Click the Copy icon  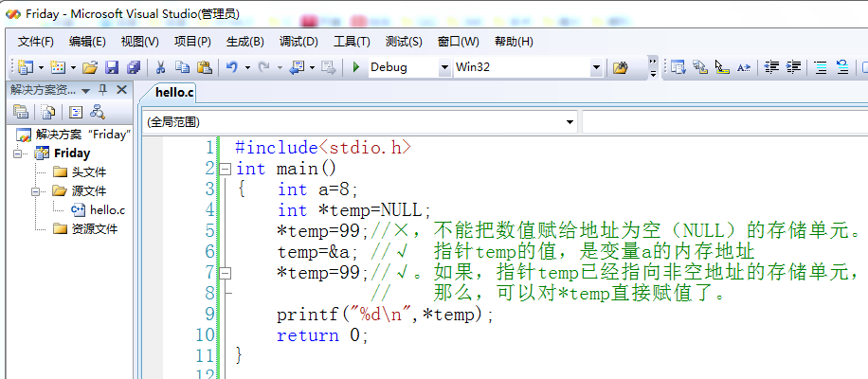coord(182,67)
